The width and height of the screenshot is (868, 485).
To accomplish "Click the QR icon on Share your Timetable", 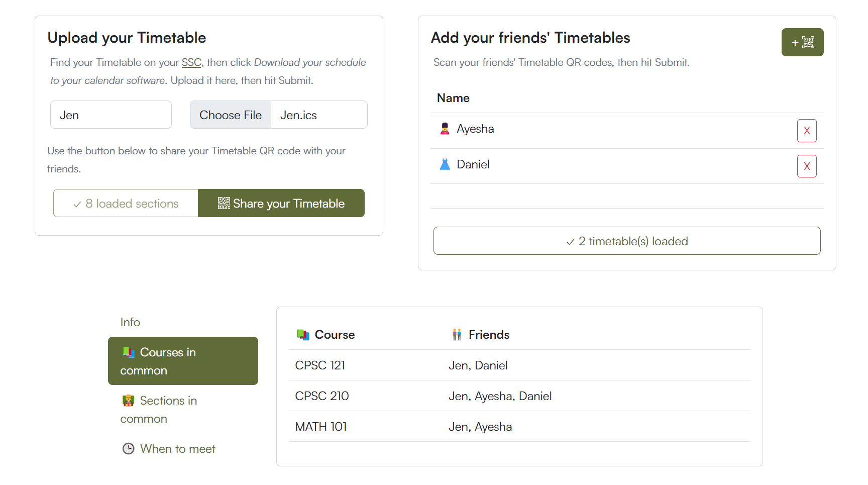I will click(x=224, y=203).
